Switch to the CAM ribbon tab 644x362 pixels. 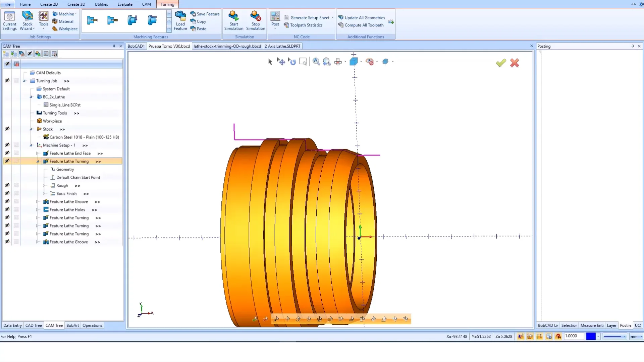pos(146,4)
